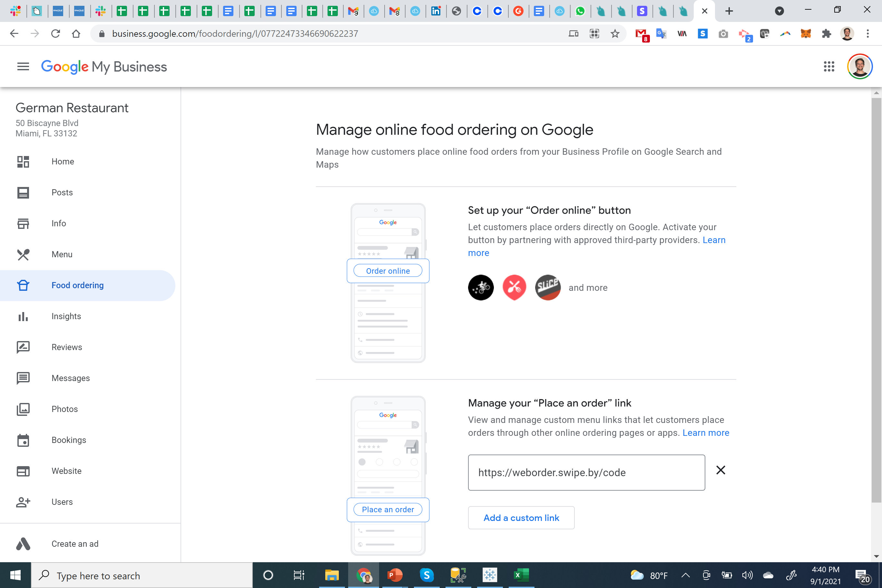
Task: Show hidden system tray icons
Action: pos(685,575)
